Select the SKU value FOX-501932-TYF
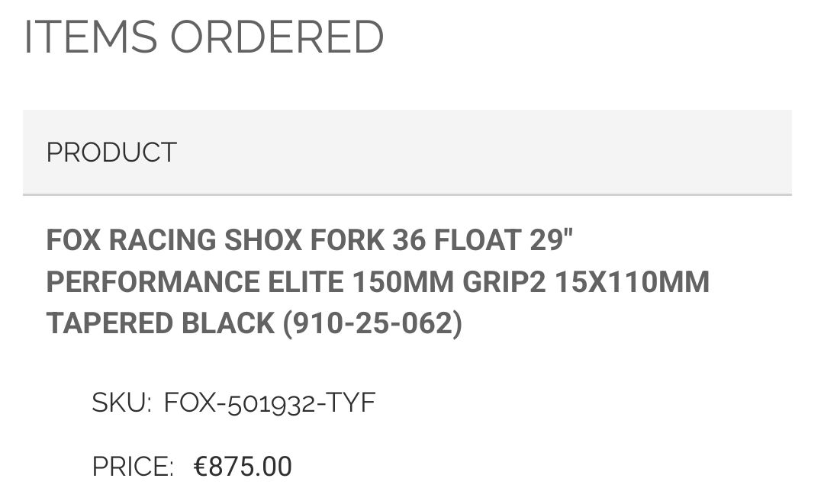The image size is (824, 504). pos(269,403)
